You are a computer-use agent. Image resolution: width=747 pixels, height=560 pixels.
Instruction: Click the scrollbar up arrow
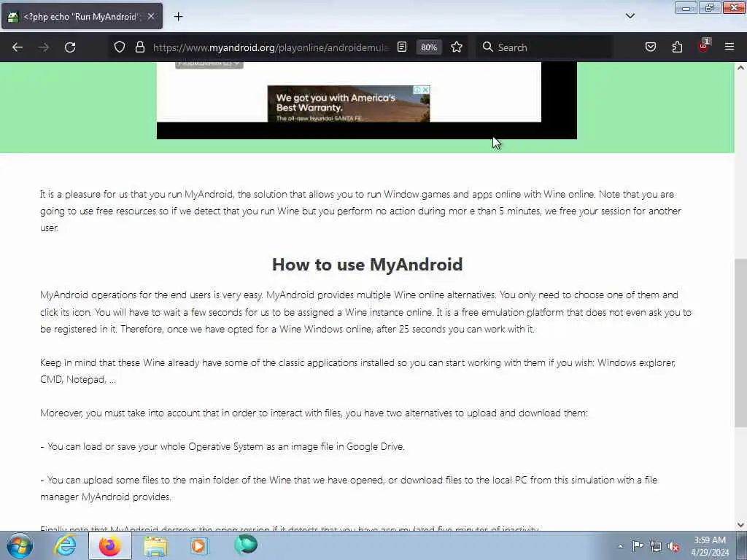[740, 68]
